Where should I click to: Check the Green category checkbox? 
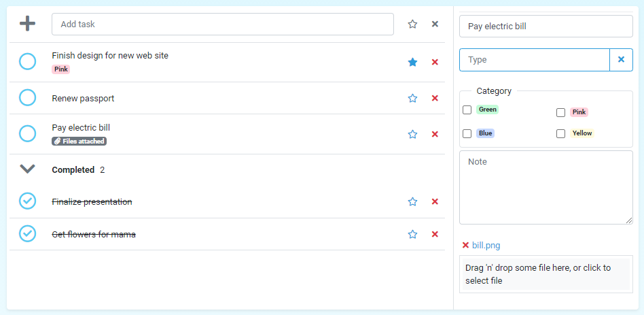point(467,110)
